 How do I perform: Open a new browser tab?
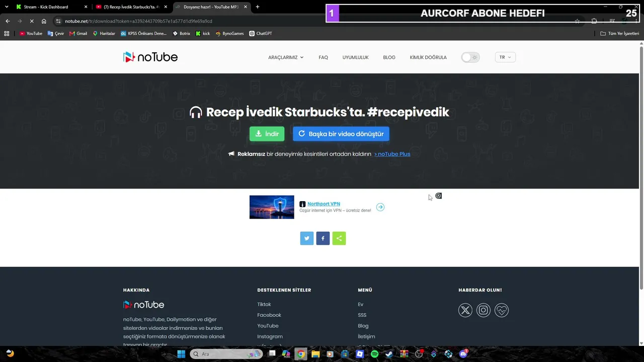pos(258,7)
